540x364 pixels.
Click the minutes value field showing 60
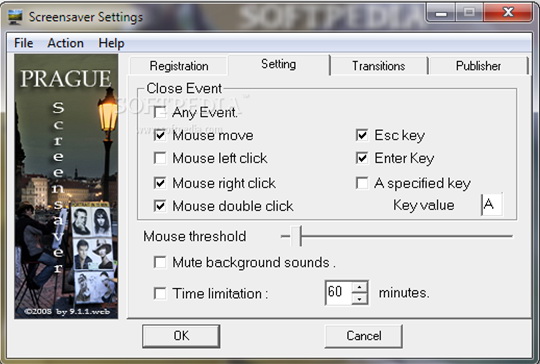click(x=339, y=292)
